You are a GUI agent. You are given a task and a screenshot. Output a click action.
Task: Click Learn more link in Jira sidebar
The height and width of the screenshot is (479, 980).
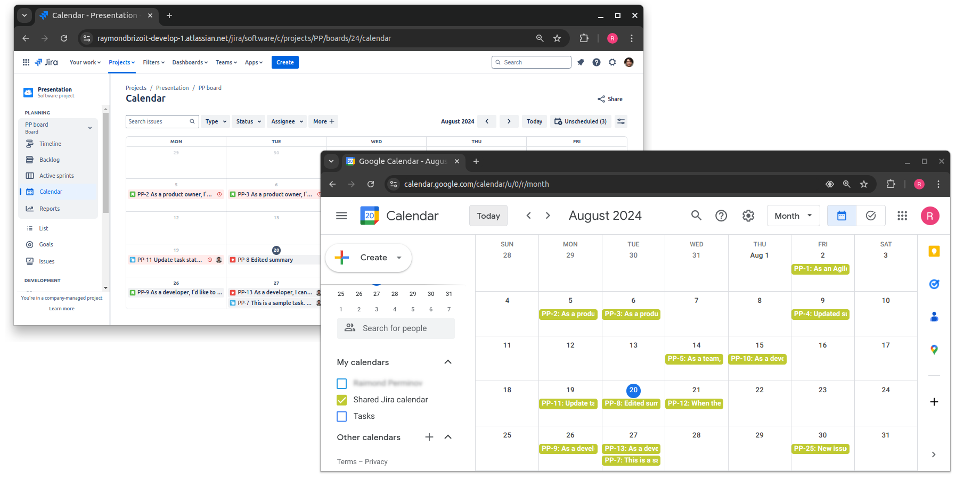tap(62, 309)
